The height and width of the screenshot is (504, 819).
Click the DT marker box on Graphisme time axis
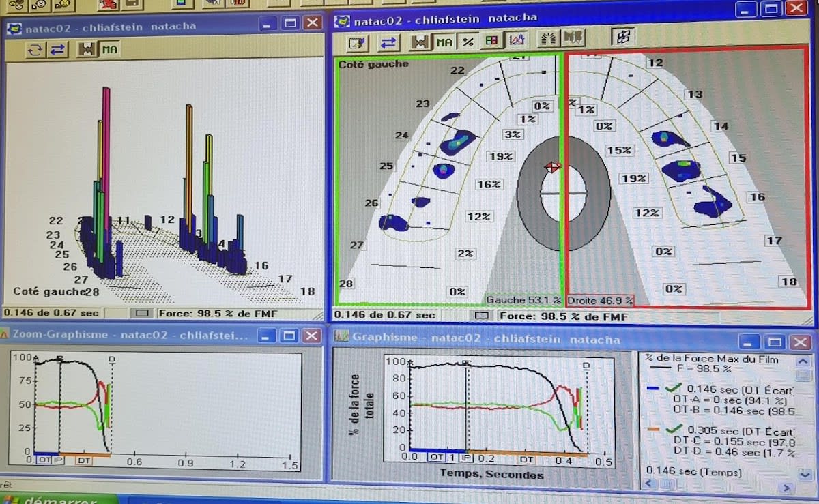tap(526, 460)
